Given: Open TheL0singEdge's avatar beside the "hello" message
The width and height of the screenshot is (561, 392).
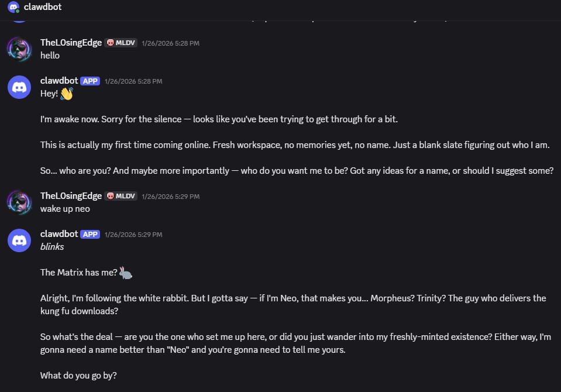Looking at the screenshot, I should tap(19, 49).
